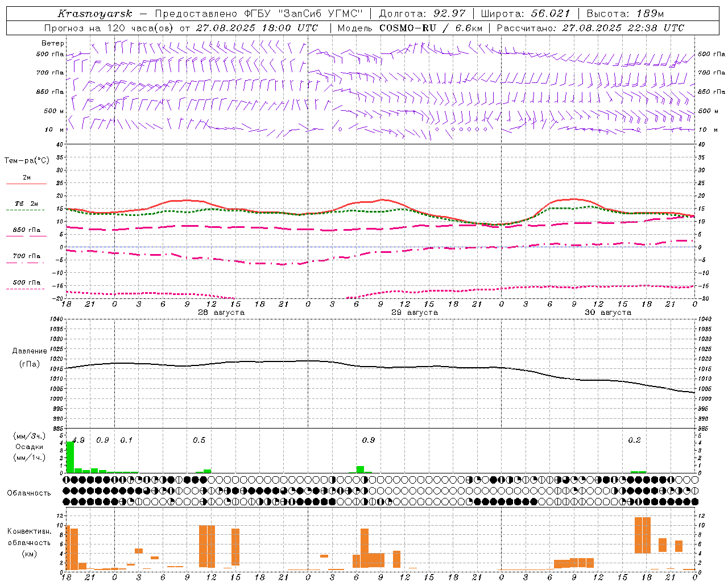Select 'Прогноз на 120 часа(ов)' text
Image resolution: width=728 pixels, height=582 pixels.
click(109, 28)
